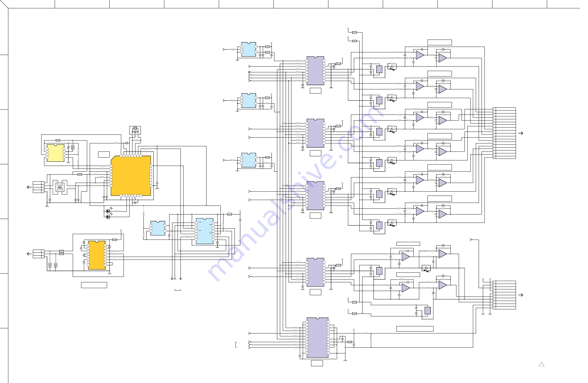Image resolution: width=588 pixels, height=383 pixels.
Task: Select the lower LED symbol below the orange chip
Action: point(108,217)
